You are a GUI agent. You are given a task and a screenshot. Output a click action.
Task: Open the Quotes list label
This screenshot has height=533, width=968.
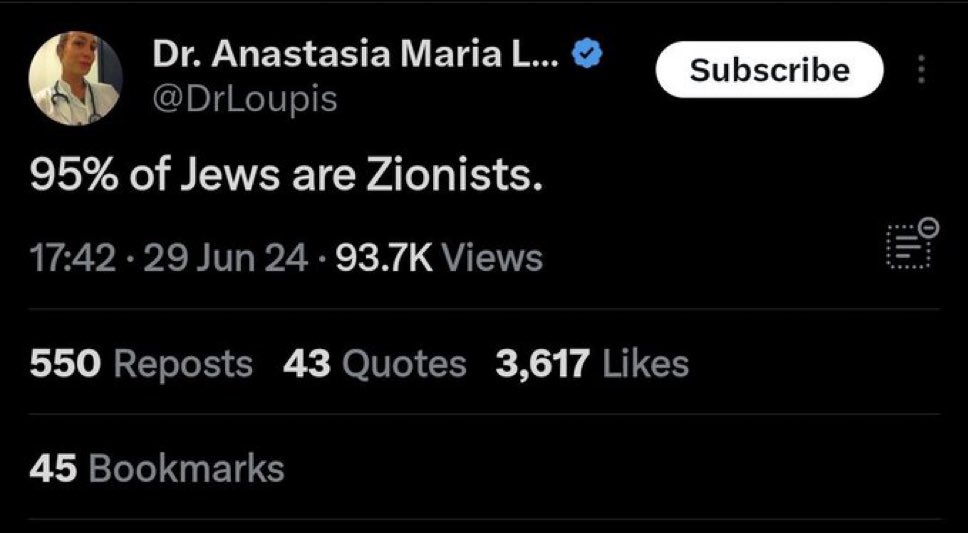(x=404, y=364)
